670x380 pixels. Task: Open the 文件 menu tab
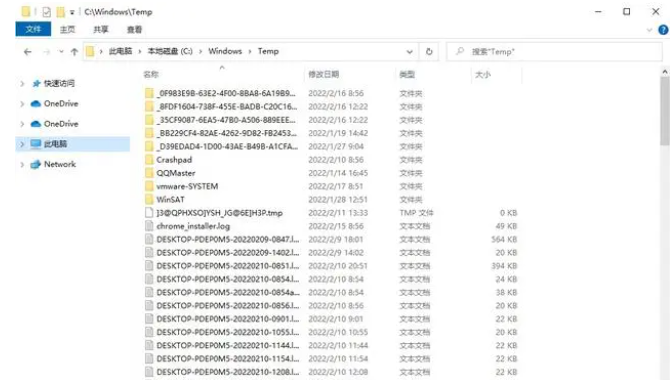33,29
